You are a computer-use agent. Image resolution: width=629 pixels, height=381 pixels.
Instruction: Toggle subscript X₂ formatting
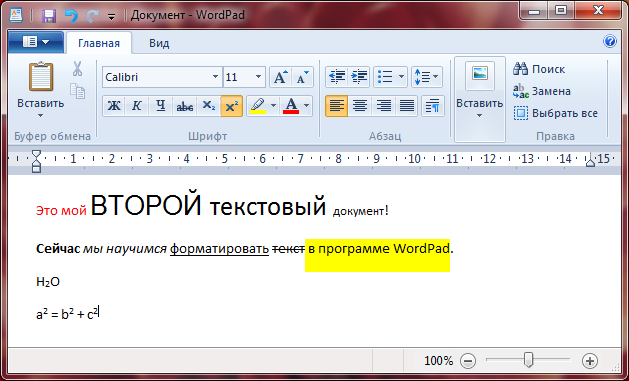tap(209, 106)
